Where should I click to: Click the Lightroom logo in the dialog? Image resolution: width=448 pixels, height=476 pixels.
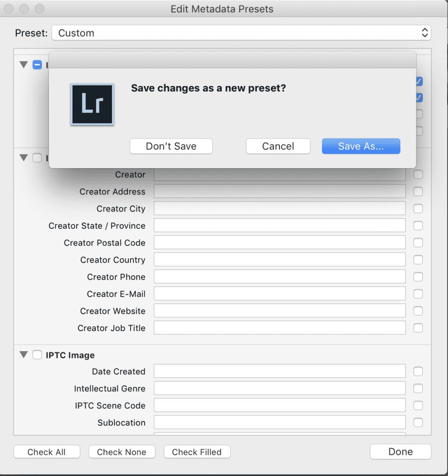coord(92,104)
